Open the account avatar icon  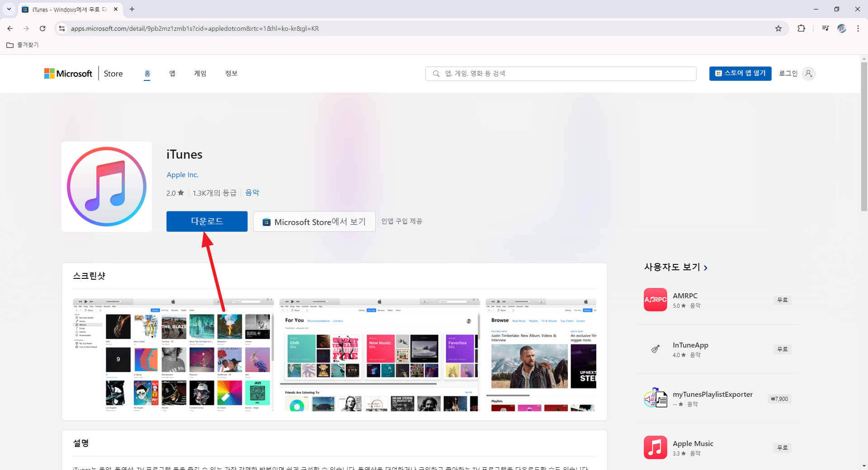[x=809, y=74]
